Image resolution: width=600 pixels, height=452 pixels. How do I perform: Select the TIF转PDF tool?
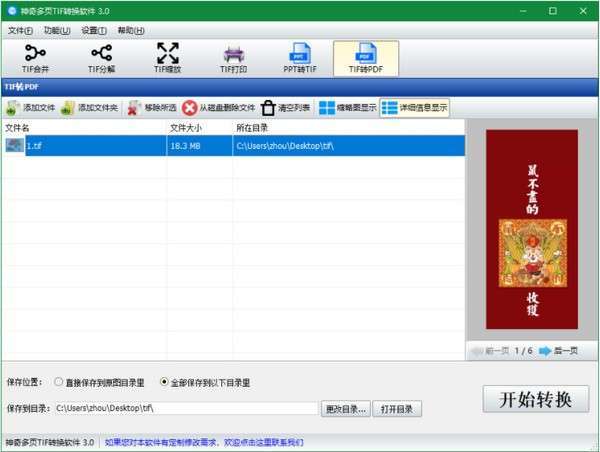(366, 59)
